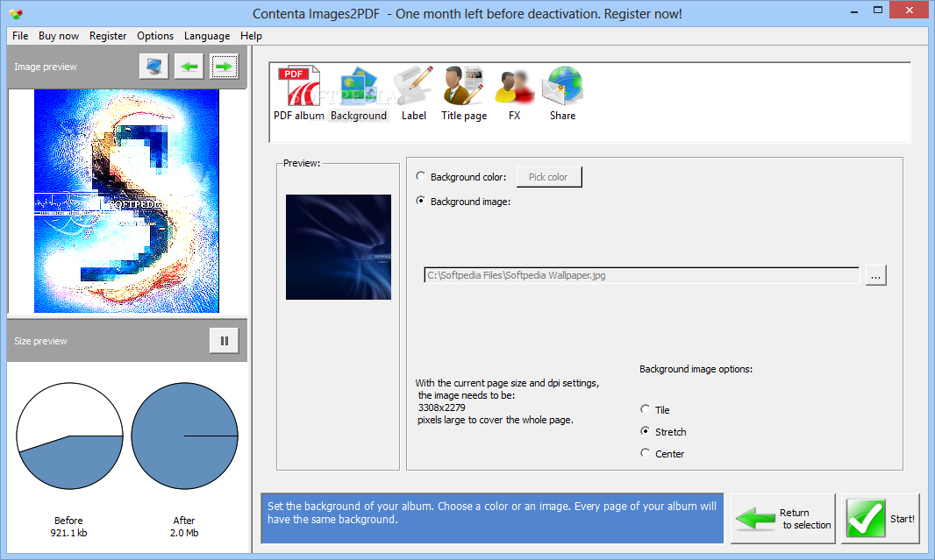Click the app icon in the title bar

coord(16,13)
